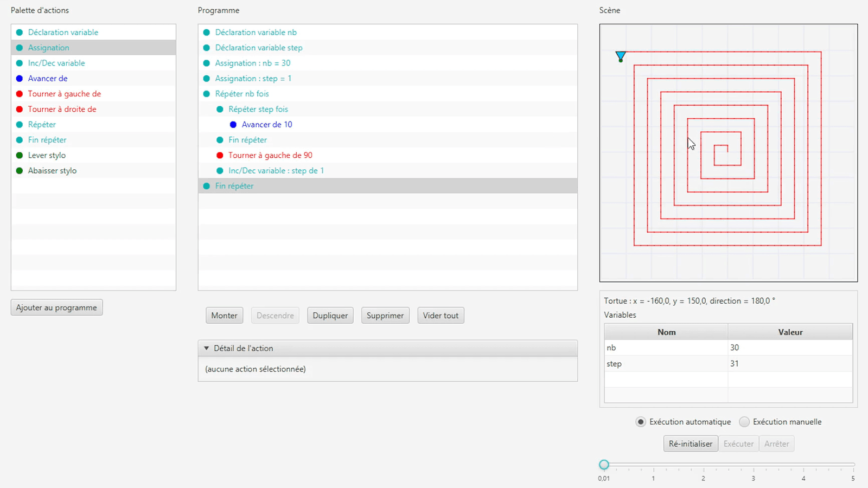Click the "Ajouter au programme" button
Image resolution: width=868 pixels, height=488 pixels.
[x=56, y=307]
